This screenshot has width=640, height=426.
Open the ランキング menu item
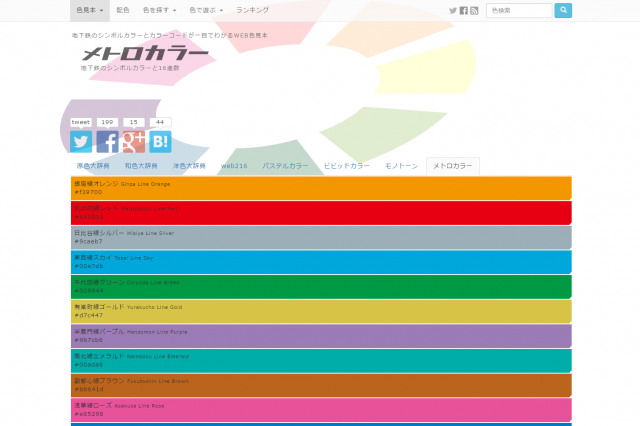click(252, 10)
